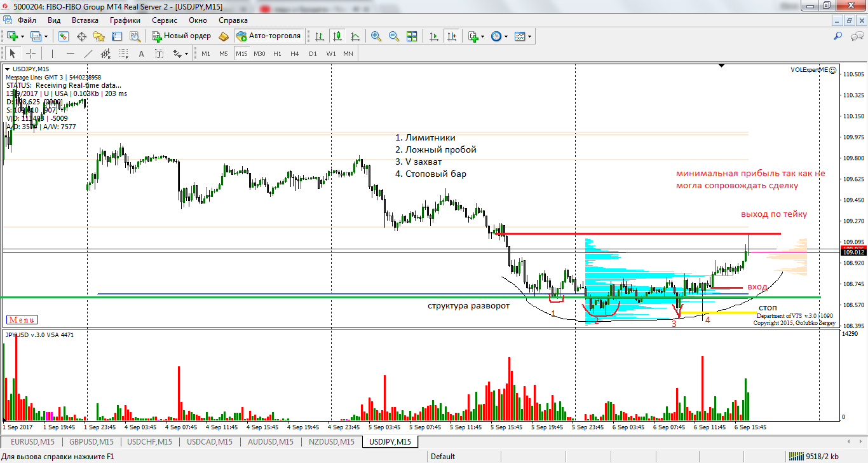Toggle the Авто-торговля button
Image resolution: width=868 pixels, height=463 pixels.
269,36
